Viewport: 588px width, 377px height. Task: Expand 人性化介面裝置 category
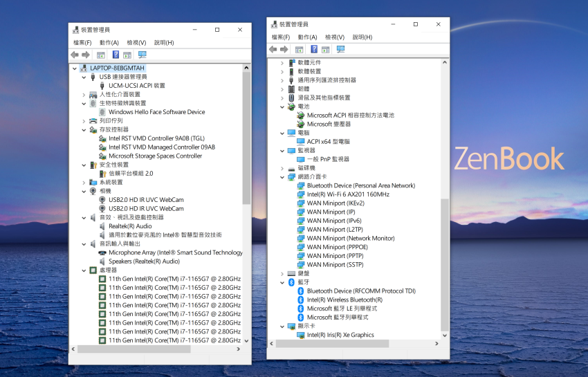(84, 95)
